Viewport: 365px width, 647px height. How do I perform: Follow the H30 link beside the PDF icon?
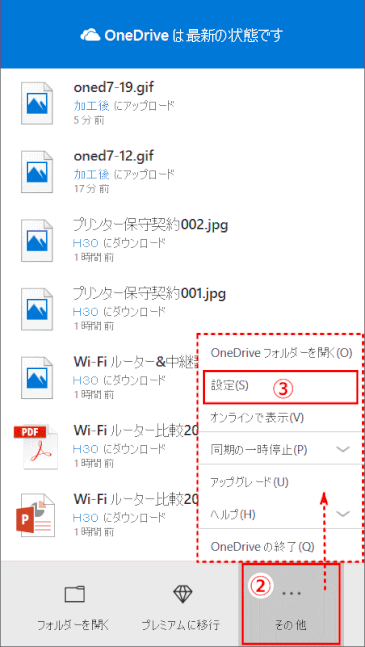tap(85, 449)
